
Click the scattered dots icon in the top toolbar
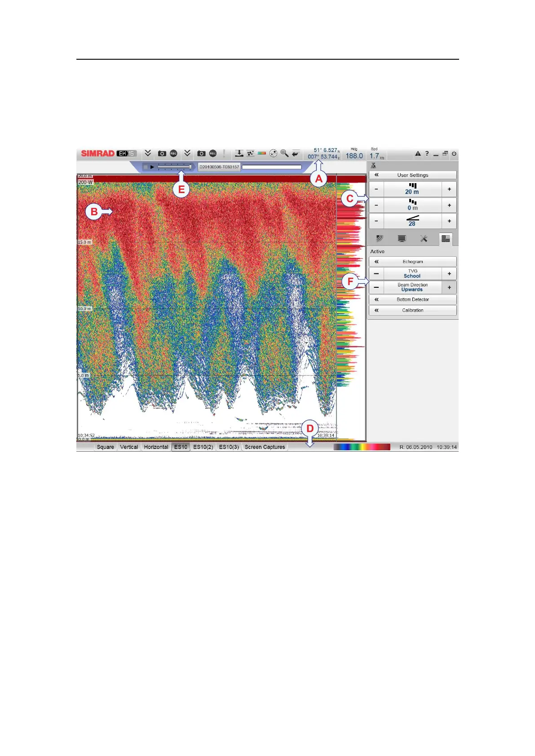tap(251, 154)
